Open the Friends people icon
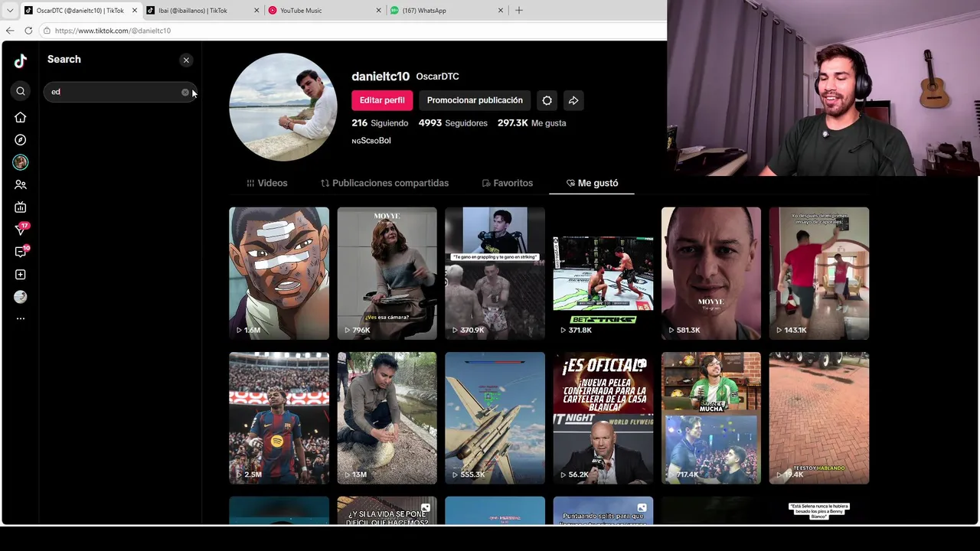 click(x=21, y=184)
